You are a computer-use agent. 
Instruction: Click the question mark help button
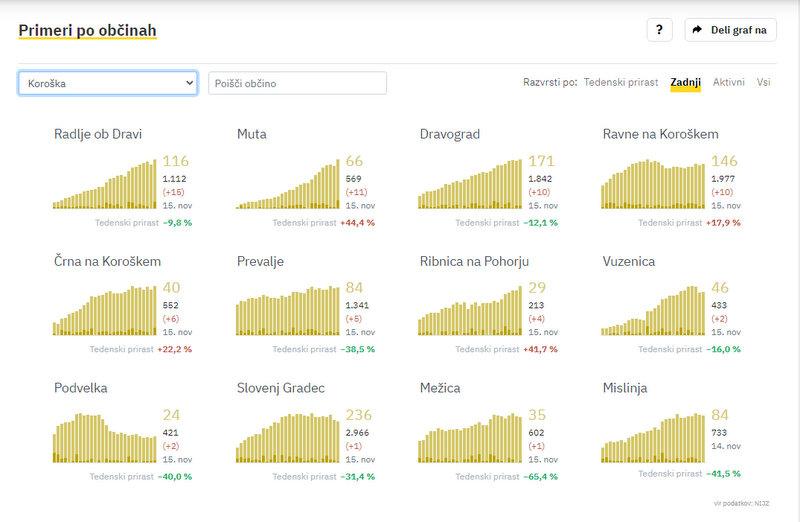658,30
